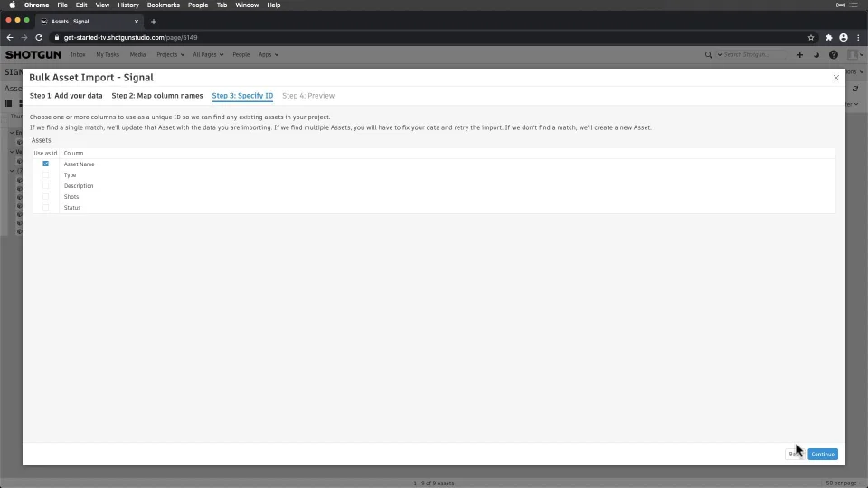Click the site lock icon
The height and width of the screenshot is (488, 868).
(x=56, y=38)
